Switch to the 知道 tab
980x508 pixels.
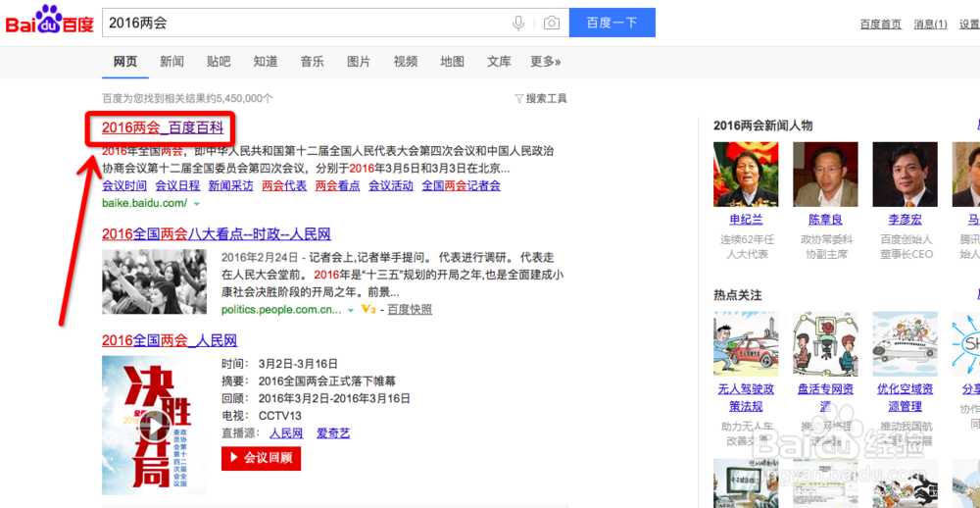266,62
